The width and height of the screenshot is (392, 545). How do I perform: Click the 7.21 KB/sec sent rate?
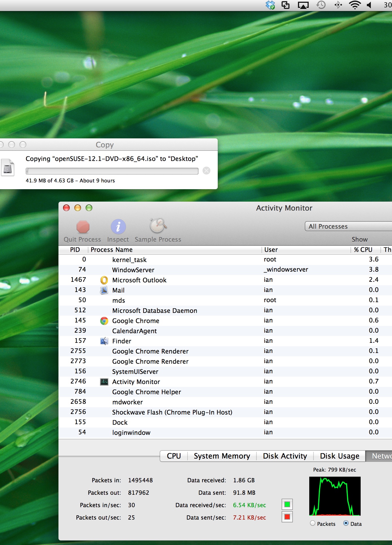[x=249, y=518]
